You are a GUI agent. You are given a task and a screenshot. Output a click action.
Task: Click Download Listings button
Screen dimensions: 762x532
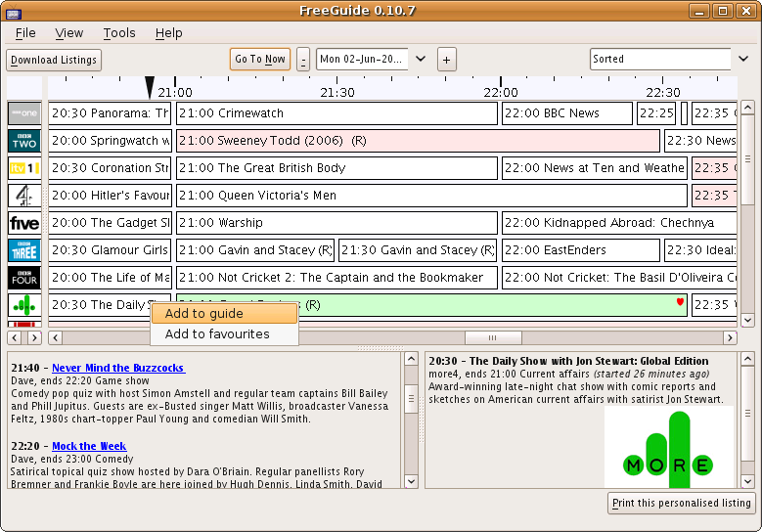pyautogui.click(x=54, y=60)
